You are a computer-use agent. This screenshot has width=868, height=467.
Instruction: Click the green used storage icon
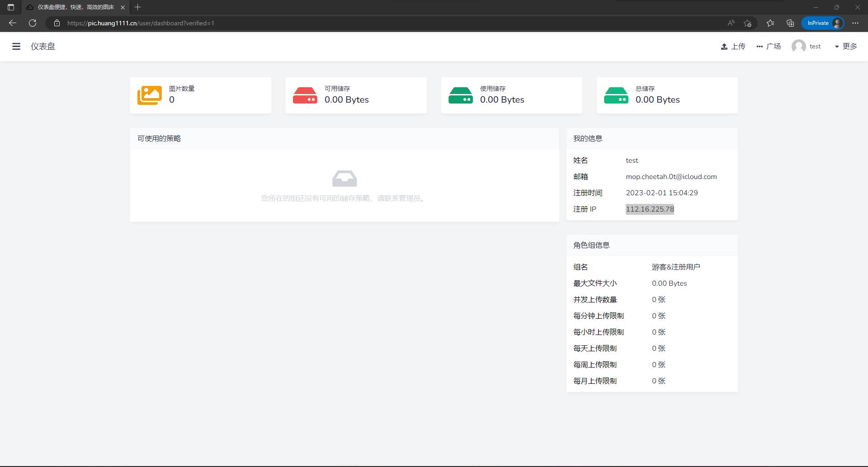coord(461,95)
